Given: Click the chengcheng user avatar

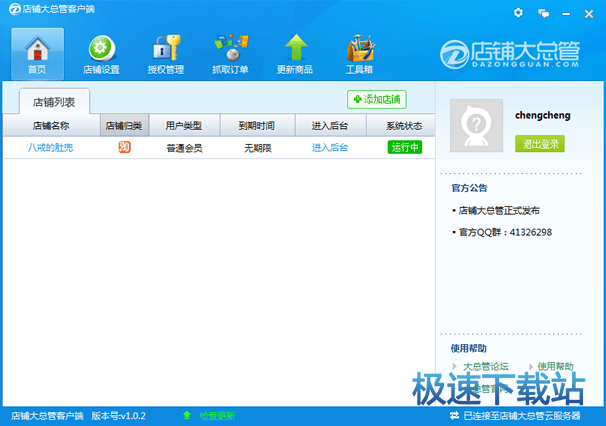Looking at the screenshot, I should [477, 125].
